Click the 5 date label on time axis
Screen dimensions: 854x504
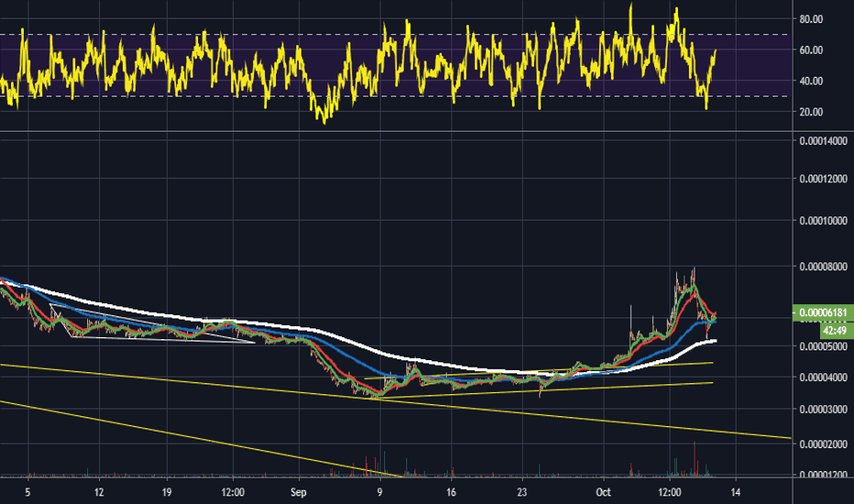(27, 493)
